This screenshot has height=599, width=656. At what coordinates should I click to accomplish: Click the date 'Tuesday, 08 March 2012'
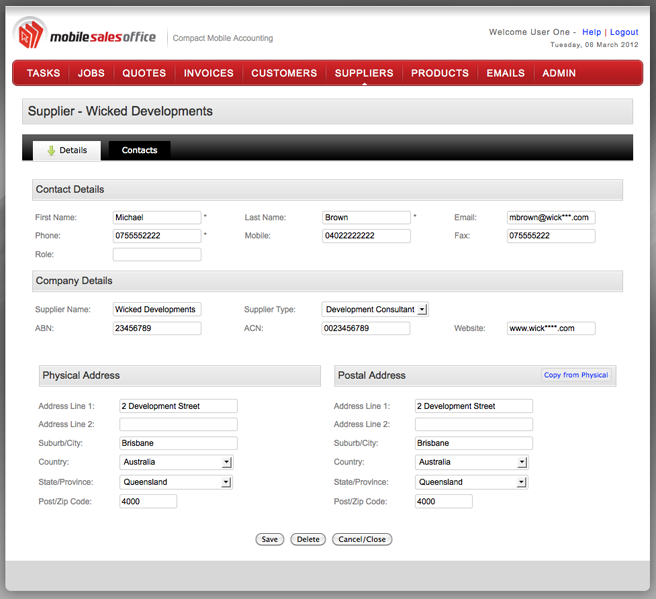(594, 45)
